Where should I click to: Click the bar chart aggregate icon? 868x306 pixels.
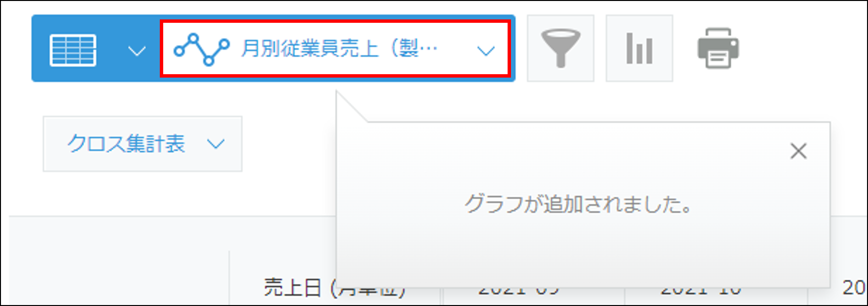639,48
